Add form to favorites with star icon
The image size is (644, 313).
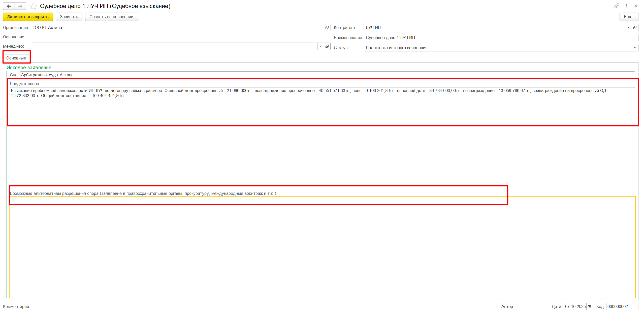tap(33, 6)
